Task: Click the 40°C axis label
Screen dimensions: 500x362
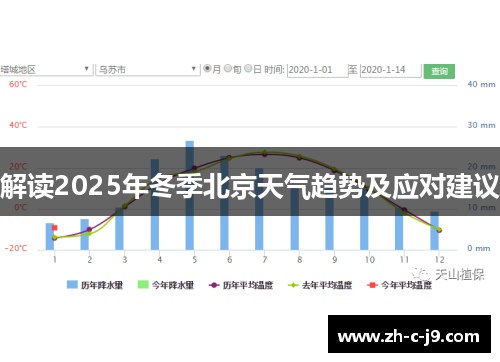Action: coord(18,125)
